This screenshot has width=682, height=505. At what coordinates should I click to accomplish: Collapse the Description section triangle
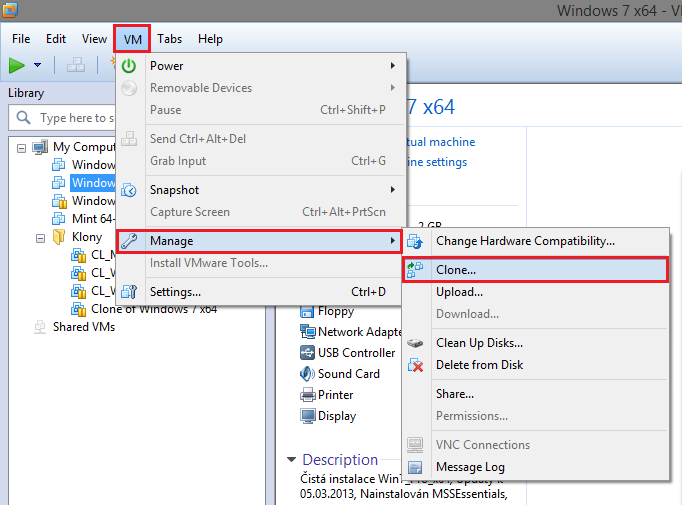pyautogui.click(x=292, y=460)
